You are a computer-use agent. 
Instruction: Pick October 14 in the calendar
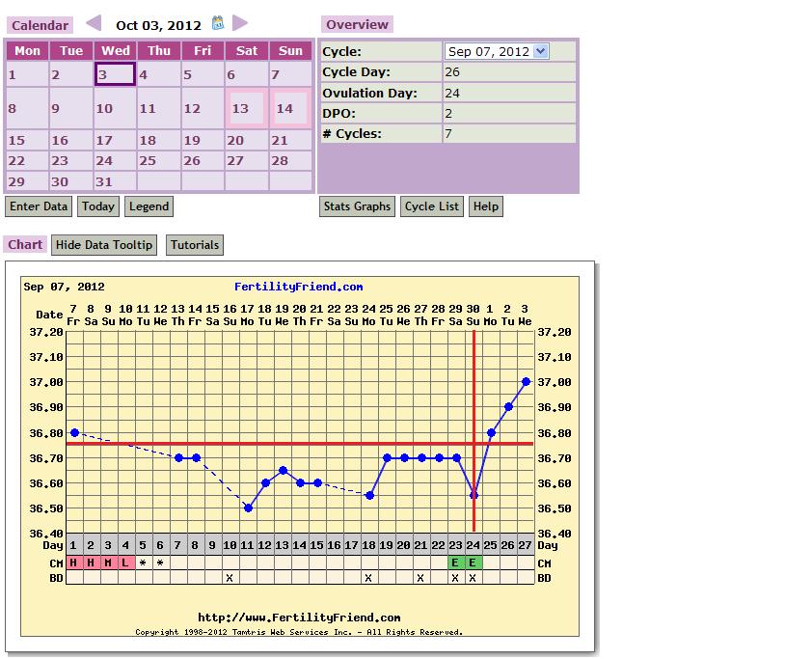290,108
